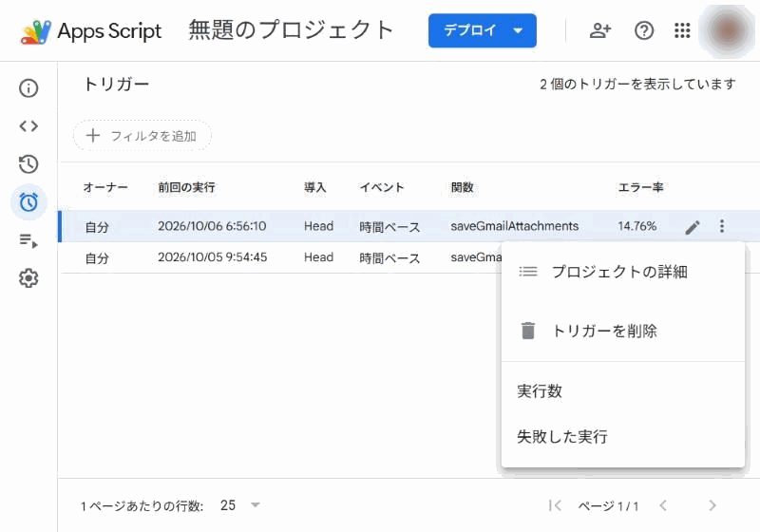Click the 関数 column header

(x=462, y=187)
